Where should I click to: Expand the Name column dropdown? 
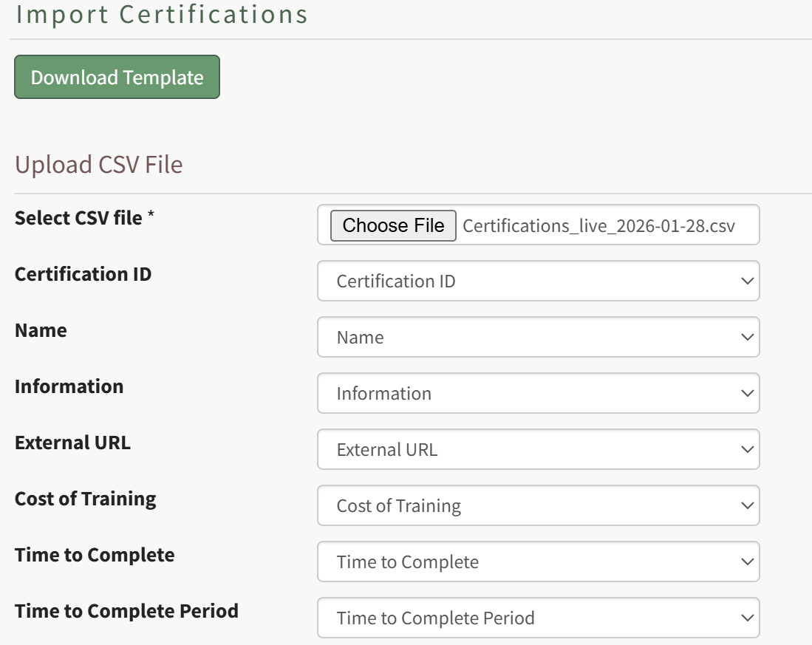coord(538,338)
